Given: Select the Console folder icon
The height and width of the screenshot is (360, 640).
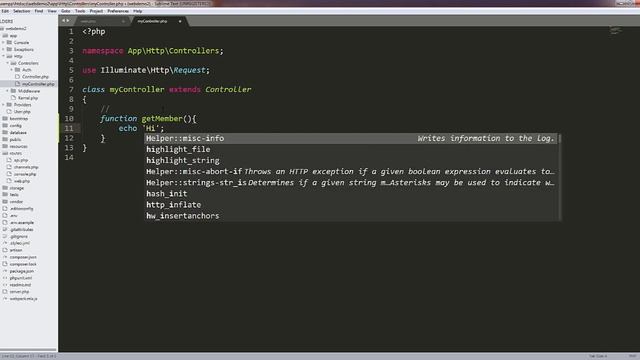Looking at the screenshot, I should click(9, 42).
